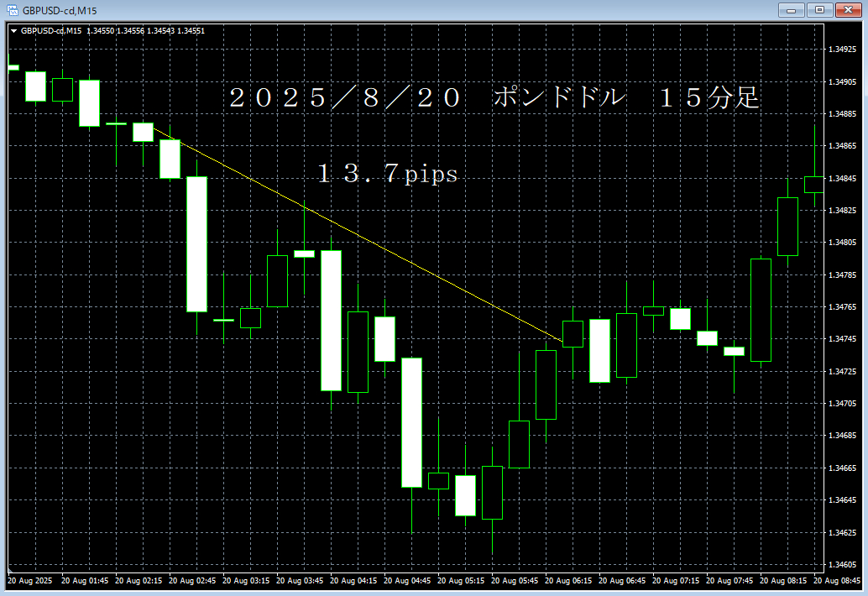This screenshot has width=868, height=596.
Task: Maximize the GBPUSD-cd,M15 chart window
Action: [820, 10]
